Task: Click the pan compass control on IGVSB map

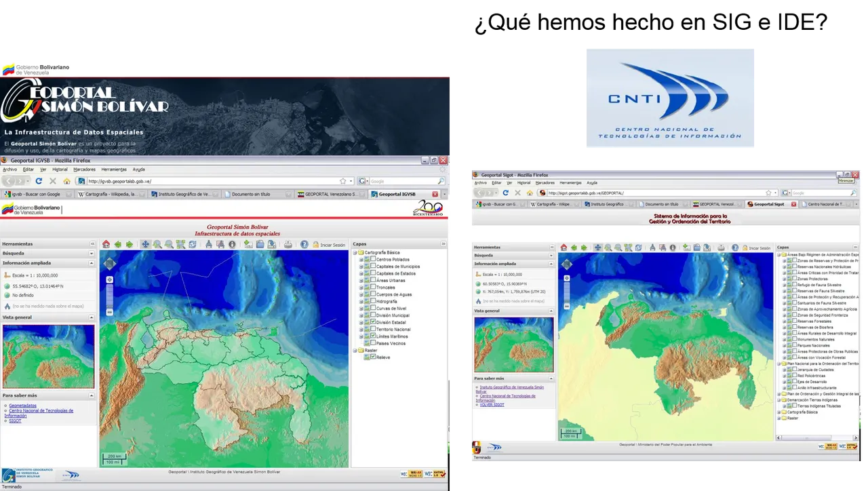Action: (109, 263)
